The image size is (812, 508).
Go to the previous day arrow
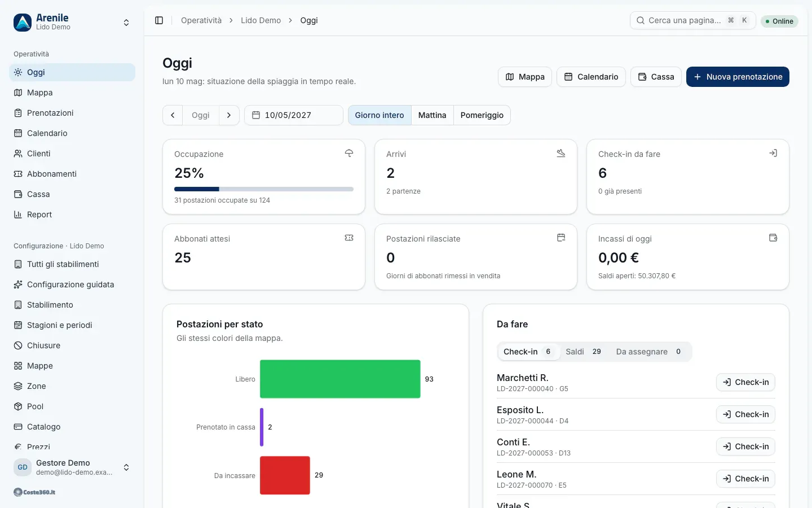point(173,115)
